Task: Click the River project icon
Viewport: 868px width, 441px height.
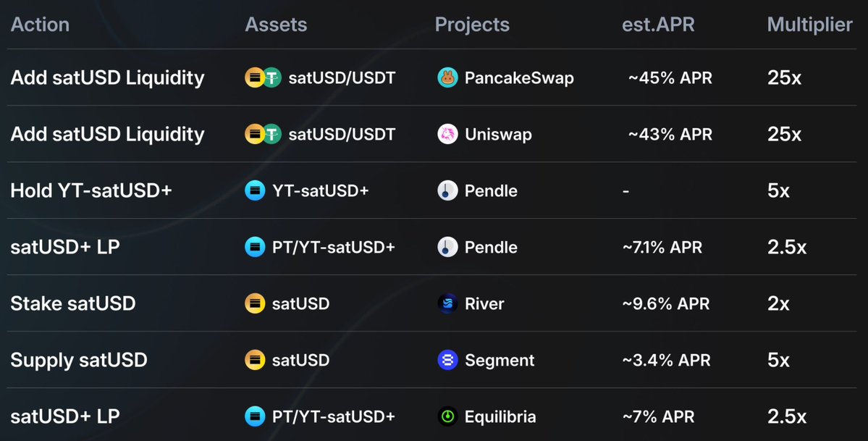Action: point(448,304)
